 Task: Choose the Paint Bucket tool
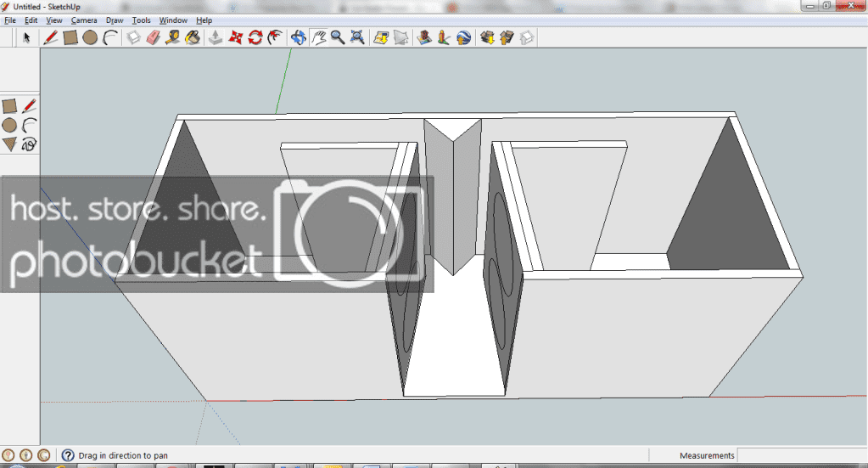[192, 37]
